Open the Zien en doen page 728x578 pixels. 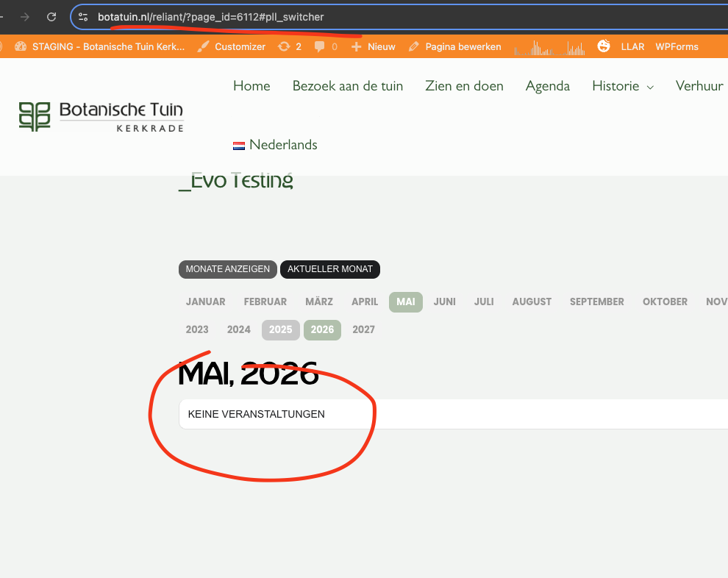click(464, 86)
